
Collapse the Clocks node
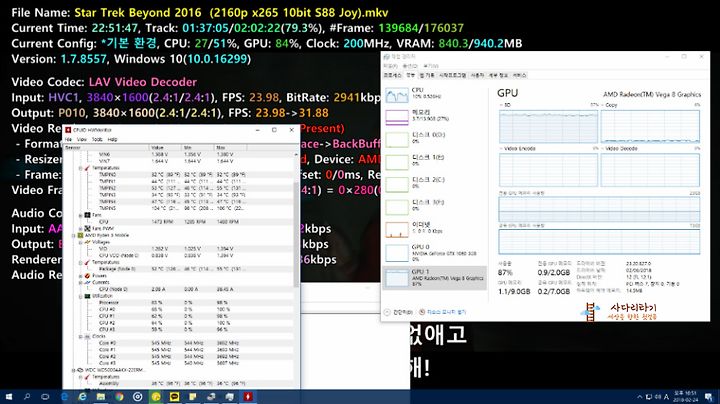point(80,337)
